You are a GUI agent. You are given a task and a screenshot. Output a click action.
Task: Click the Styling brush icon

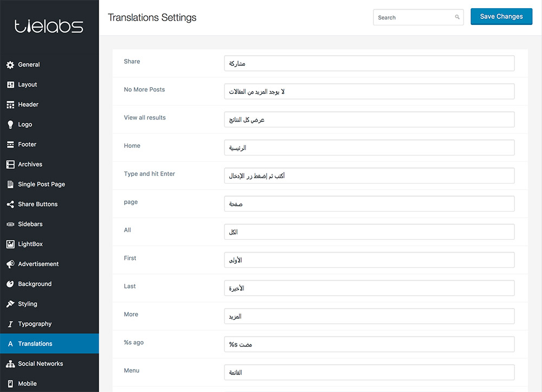click(x=10, y=304)
